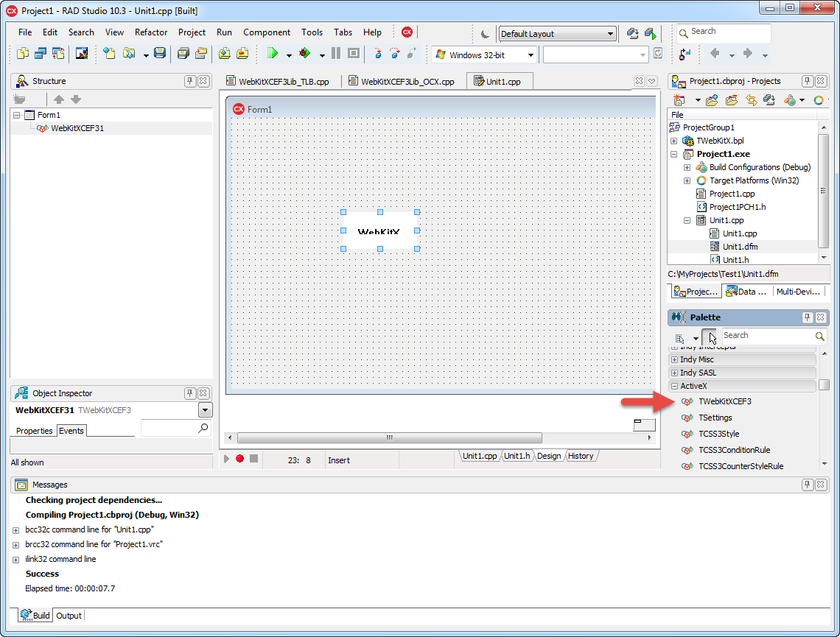Click the Run project green arrow icon
840x637 pixels.
(x=273, y=53)
